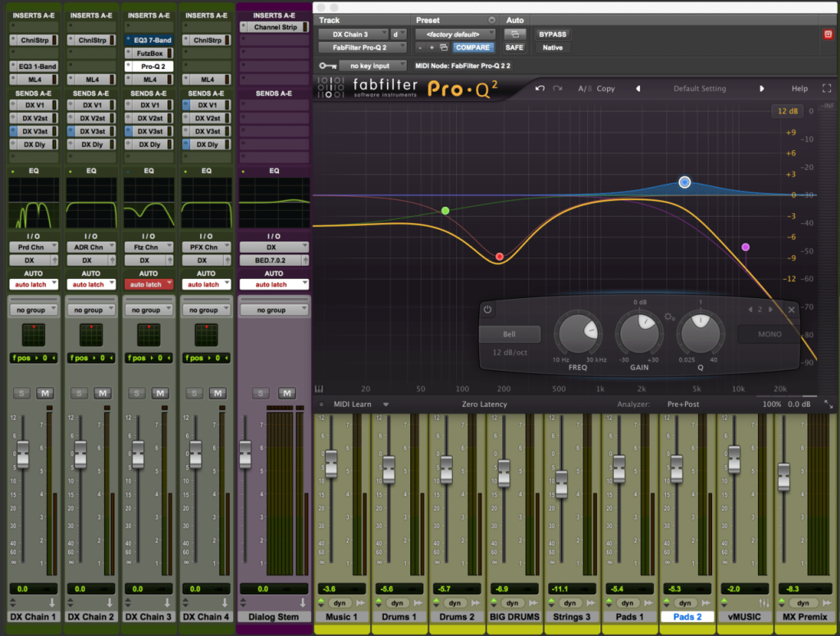The height and width of the screenshot is (636, 840).
Task: Click the undo arrow in Pro-Q 2
Action: tap(540, 89)
